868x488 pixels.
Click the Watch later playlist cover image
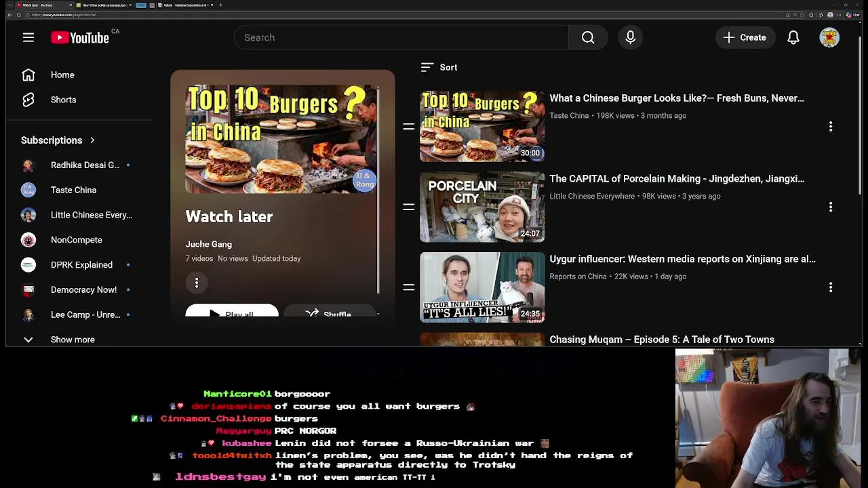click(281, 139)
